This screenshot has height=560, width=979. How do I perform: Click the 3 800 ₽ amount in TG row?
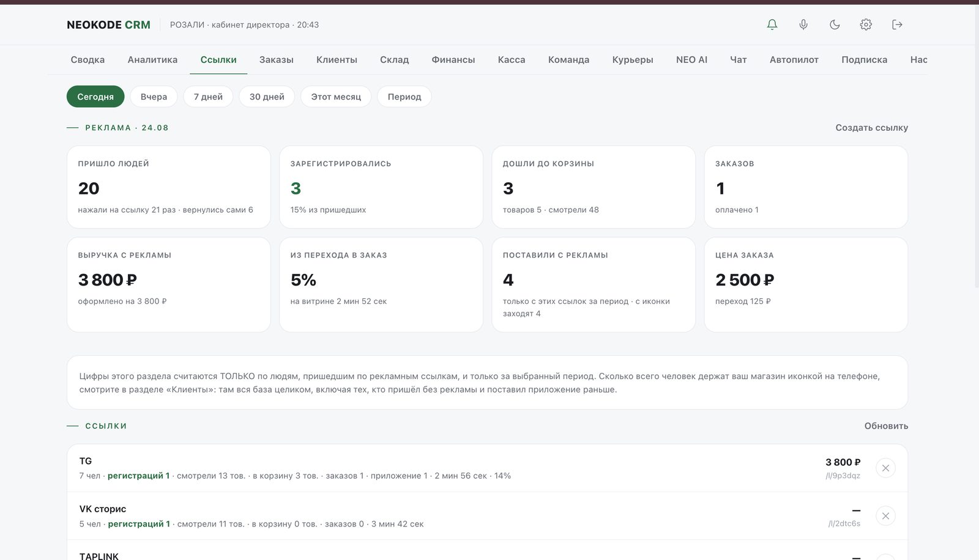pos(843,462)
